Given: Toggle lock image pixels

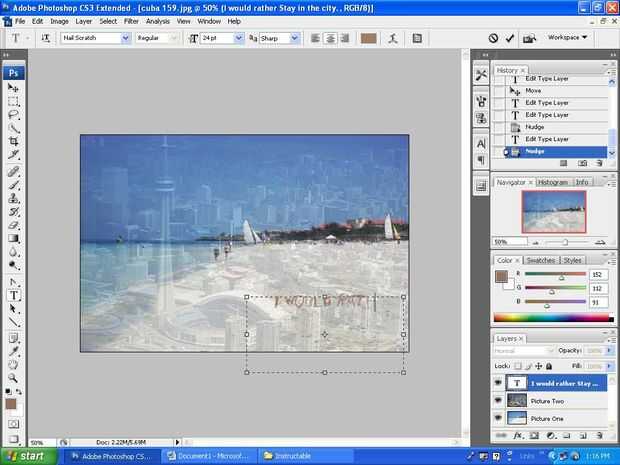Looking at the screenshot, I should [528, 366].
